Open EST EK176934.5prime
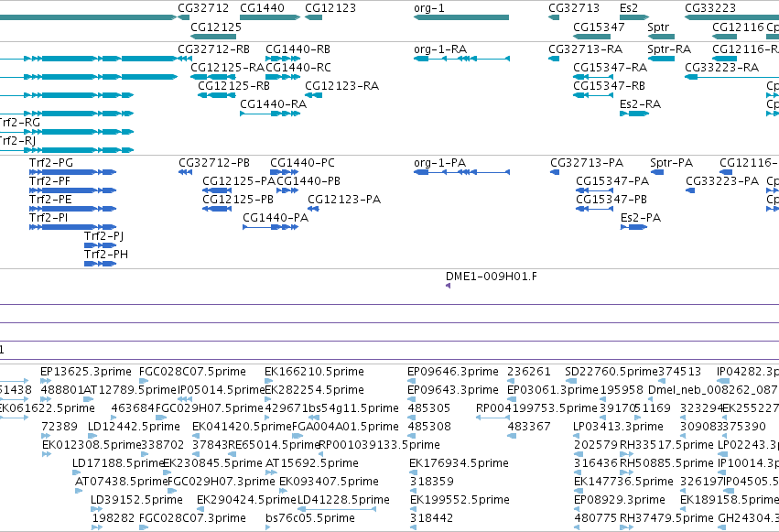Screen dimensions: 779x532 pos(459,464)
